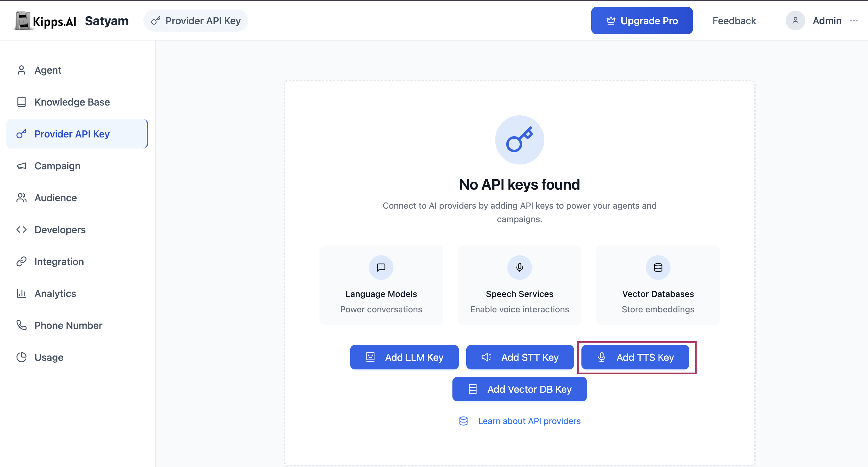Open the Learn about API providers link

pyautogui.click(x=529, y=421)
